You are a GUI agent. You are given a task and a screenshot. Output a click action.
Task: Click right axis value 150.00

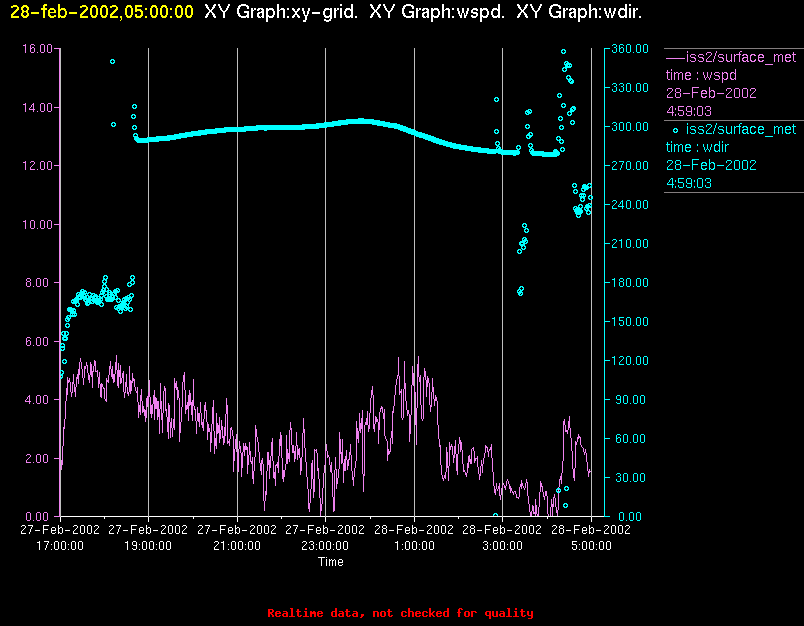click(630, 322)
